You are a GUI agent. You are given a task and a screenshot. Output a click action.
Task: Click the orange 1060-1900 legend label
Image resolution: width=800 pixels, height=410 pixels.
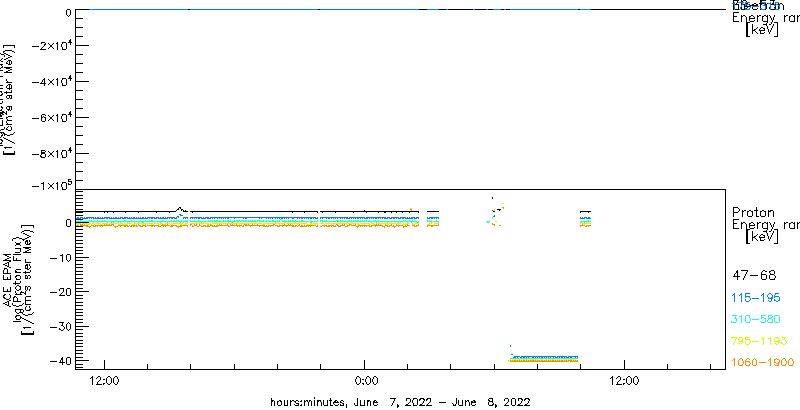coord(763,362)
